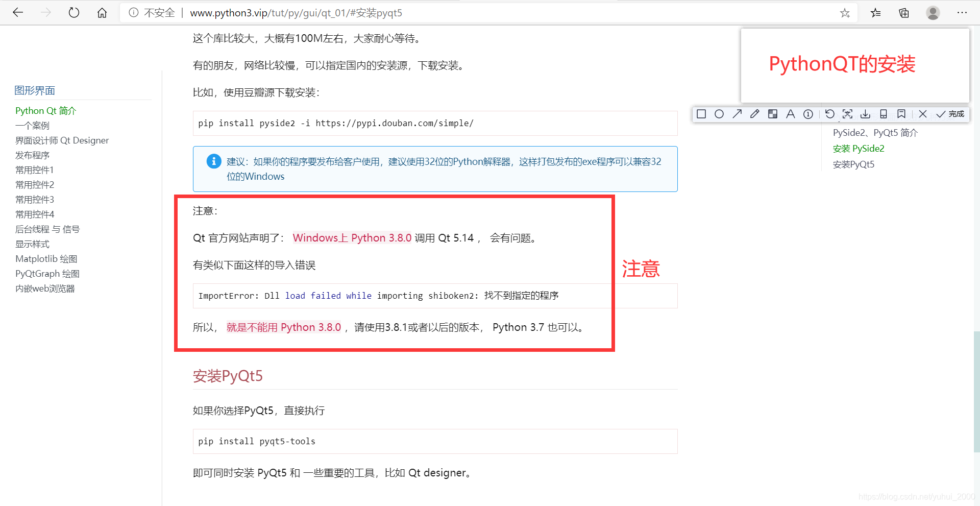980x506 pixels.
Task: Choose the numbered step marker tool
Action: pos(808,114)
